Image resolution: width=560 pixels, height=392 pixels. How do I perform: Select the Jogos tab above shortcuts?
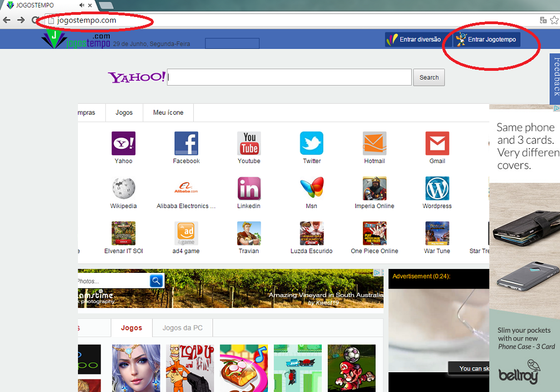[x=124, y=113]
